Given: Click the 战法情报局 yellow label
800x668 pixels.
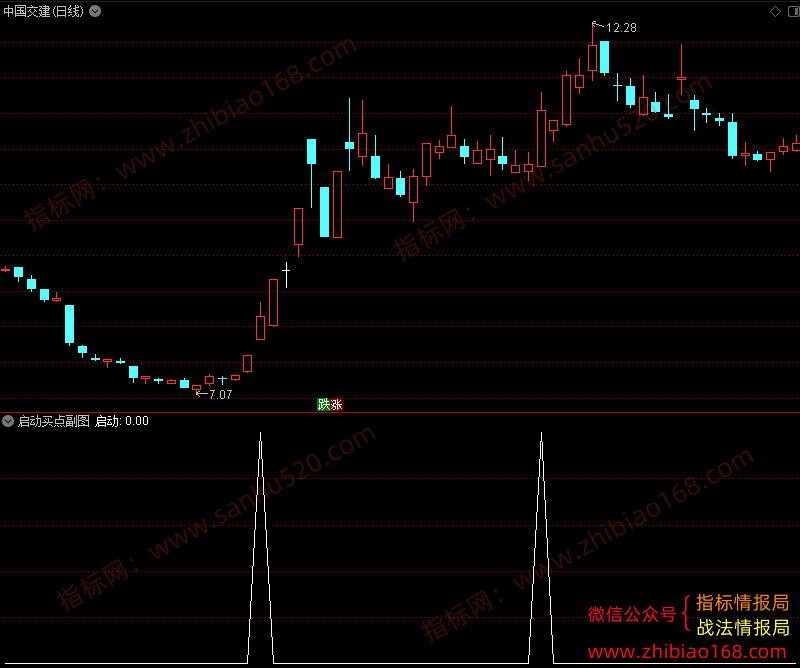Looking at the screenshot, I should pos(743,628).
